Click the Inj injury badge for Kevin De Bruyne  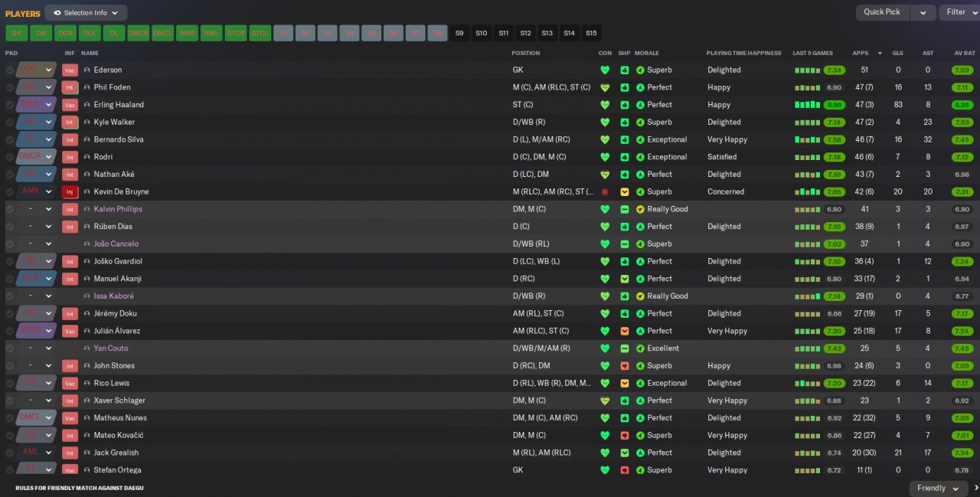(70, 191)
